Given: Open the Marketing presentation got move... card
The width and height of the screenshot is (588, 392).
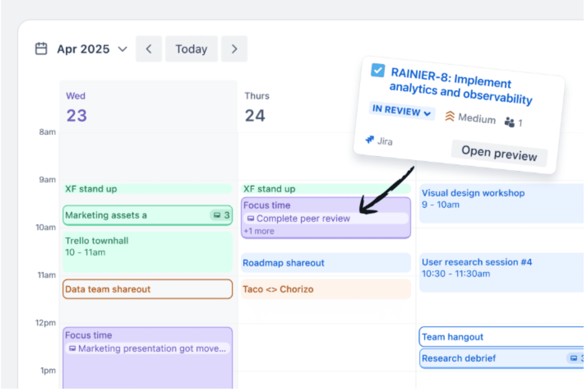Looking at the screenshot, I should tap(148, 349).
